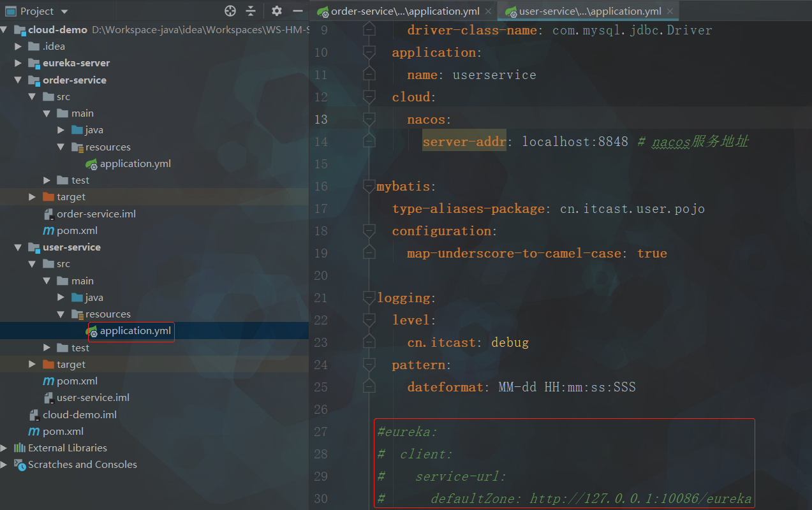Click the dateformat value MM-dd HH:mm:ss:SSS
This screenshot has width=812, height=510.
567,387
